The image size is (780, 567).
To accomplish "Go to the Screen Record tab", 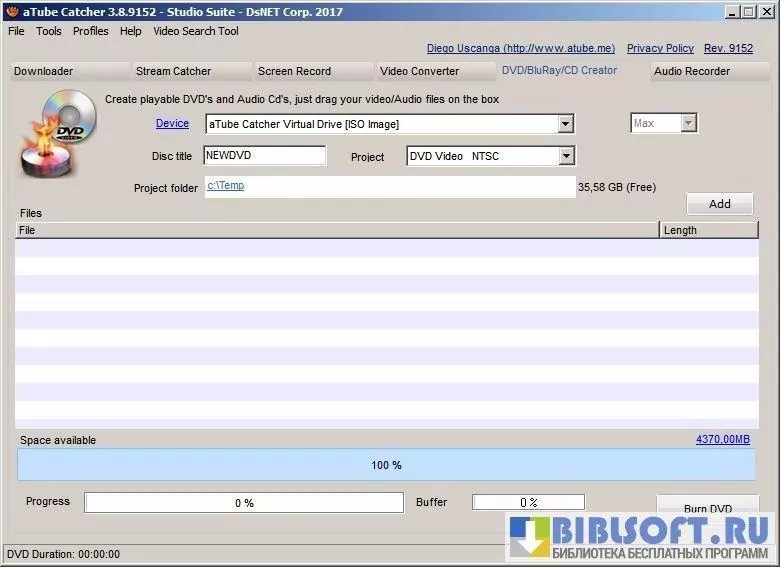I will coord(294,71).
